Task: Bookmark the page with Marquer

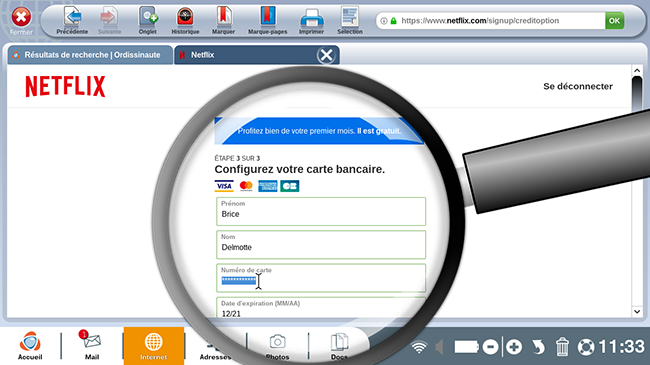Action: [223, 20]
